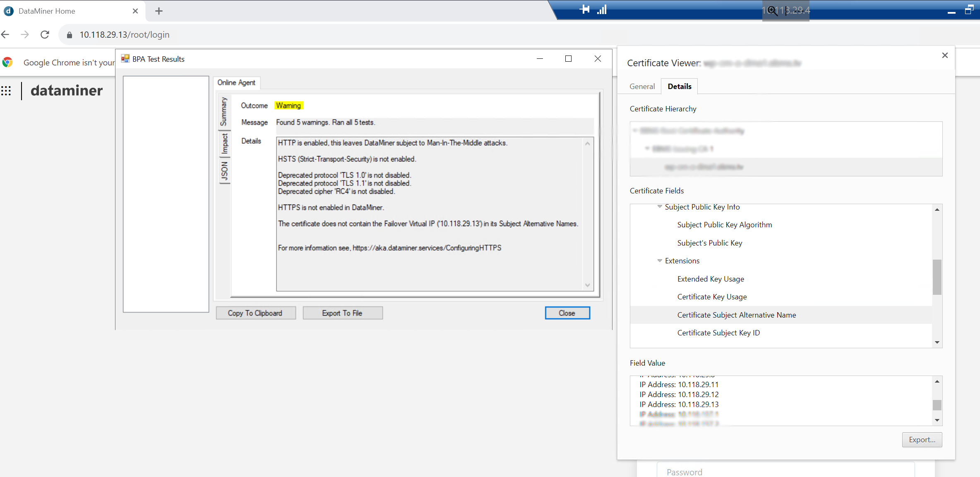
Task: Click Field Value scrollbar thumb
Action: (937, 405)
